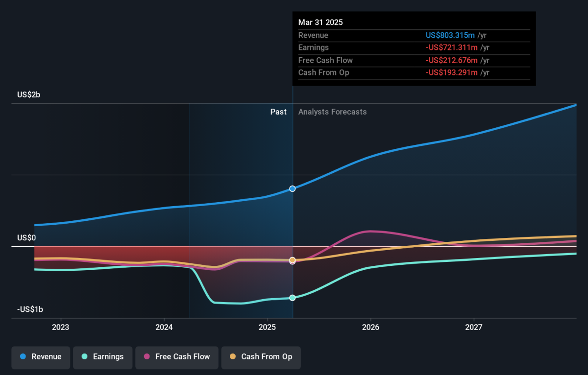Click the -US$1b y-axis label
The image size is (588, 375).
pyautogui.click(x=30, y=309)
